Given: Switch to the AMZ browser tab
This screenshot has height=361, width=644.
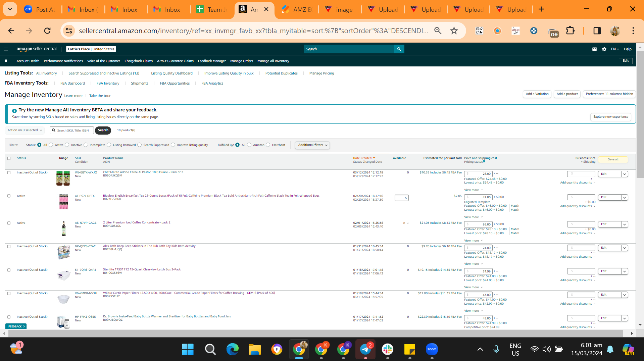Looking at the screenshot, I should (x=297, y=9).
